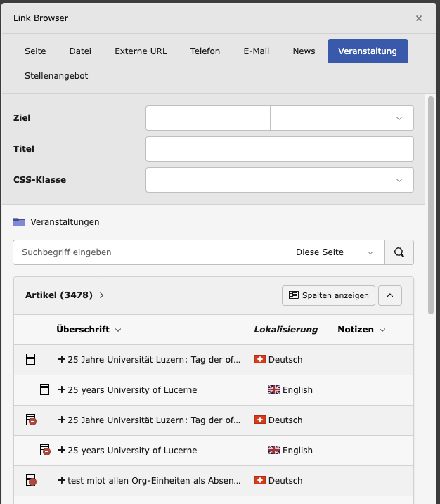
Task: Switch to the Stellenangebot tab
Action: pyautogui.click(x=56, y=75)
